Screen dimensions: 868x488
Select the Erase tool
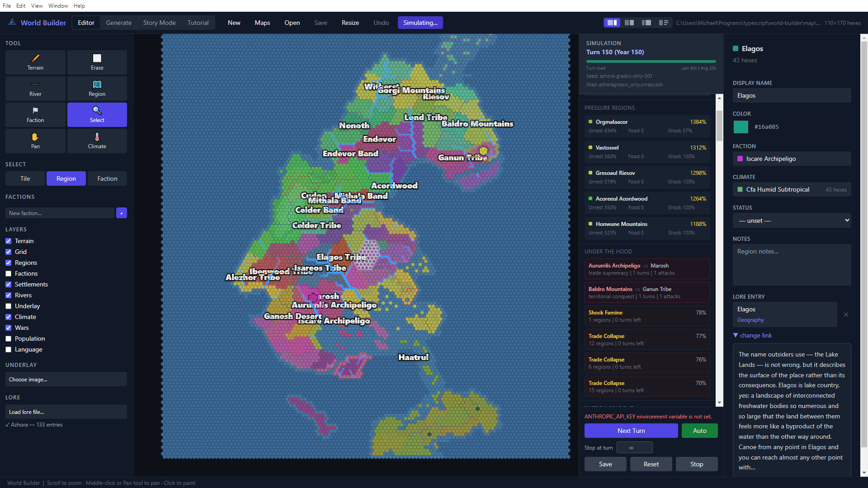(x=97, y=62)
